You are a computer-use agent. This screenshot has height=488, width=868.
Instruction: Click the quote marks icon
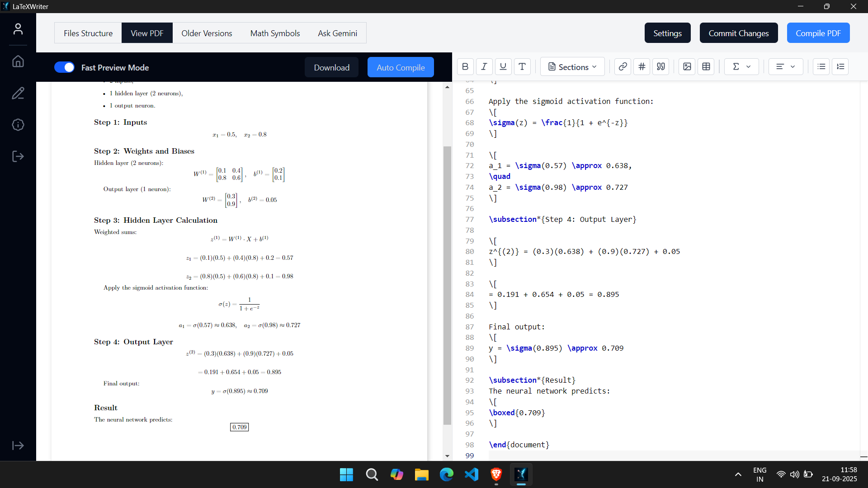pyautogui.click(x=661, y=67)
